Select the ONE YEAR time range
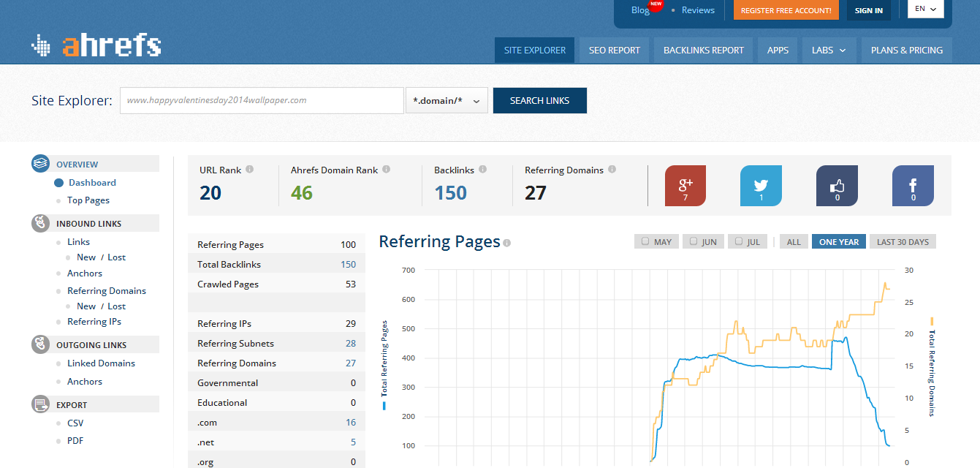 pos(839,242)
